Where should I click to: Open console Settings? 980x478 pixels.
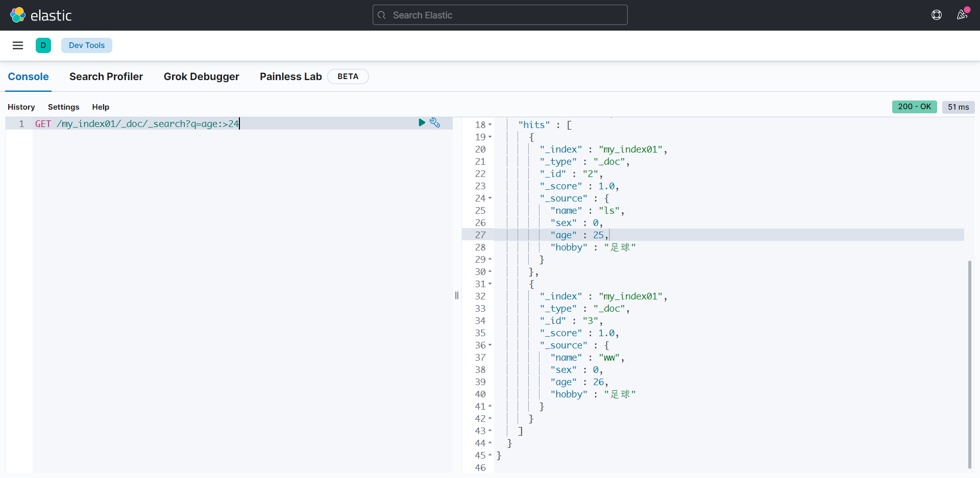click(x=64, y=107)
